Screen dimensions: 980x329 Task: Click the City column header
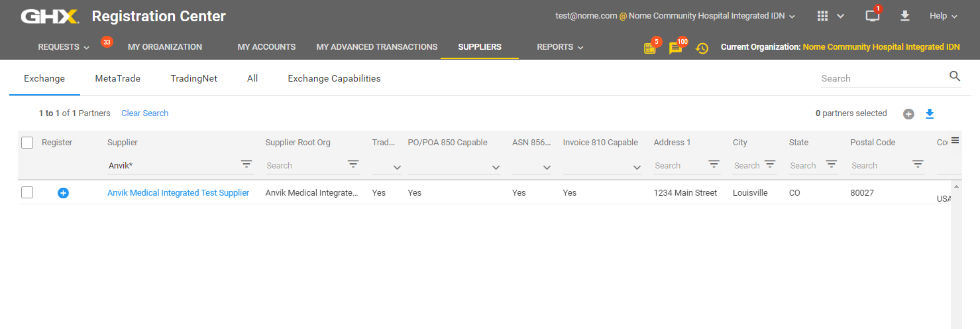coord(740,143)
